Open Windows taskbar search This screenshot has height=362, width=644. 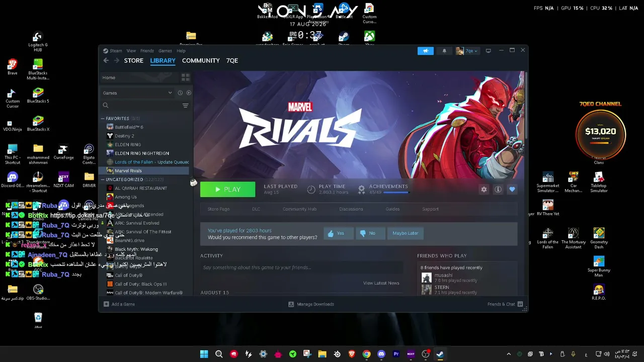[x=219, y=354]
